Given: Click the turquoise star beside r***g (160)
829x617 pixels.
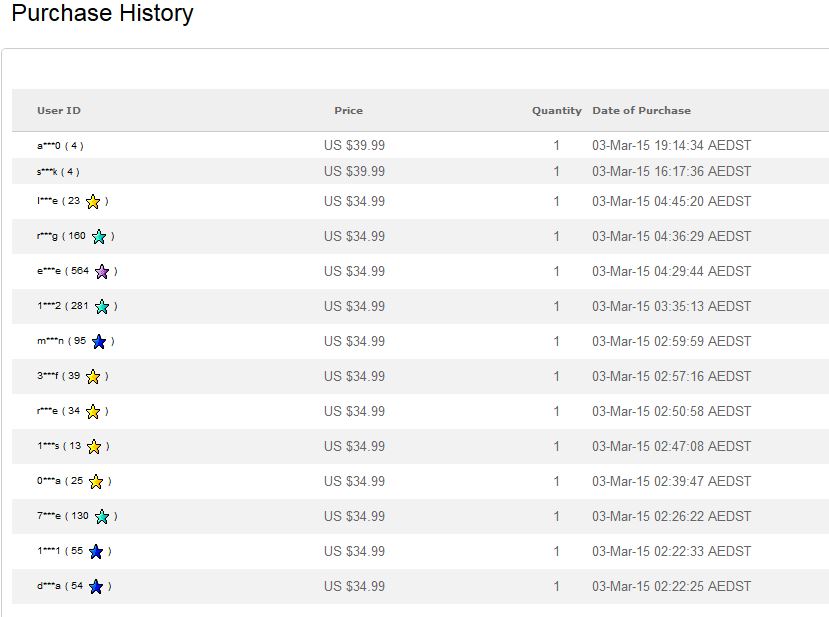Looking at the screenshot, I should click(99, 236).
